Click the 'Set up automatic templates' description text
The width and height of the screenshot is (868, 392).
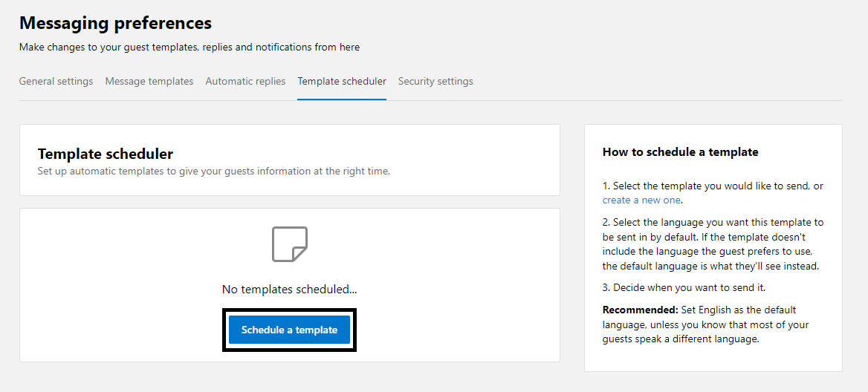pyautogui.click(x=214, y=171)
